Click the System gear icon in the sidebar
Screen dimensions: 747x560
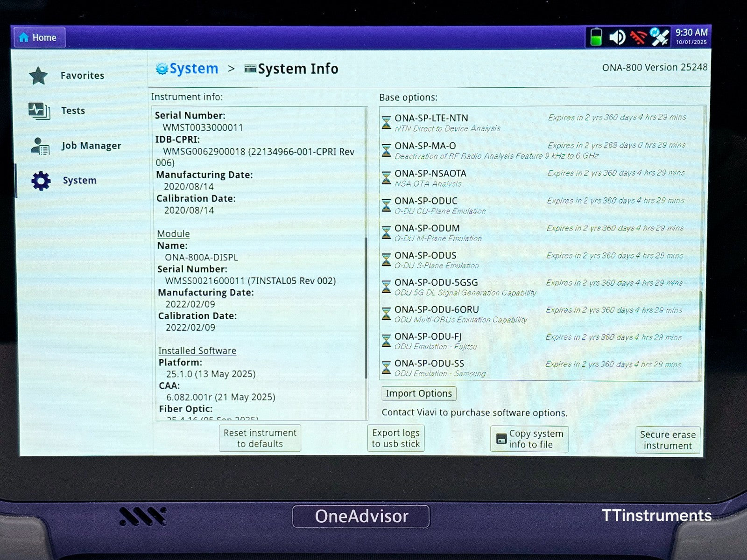coord(40,180)
